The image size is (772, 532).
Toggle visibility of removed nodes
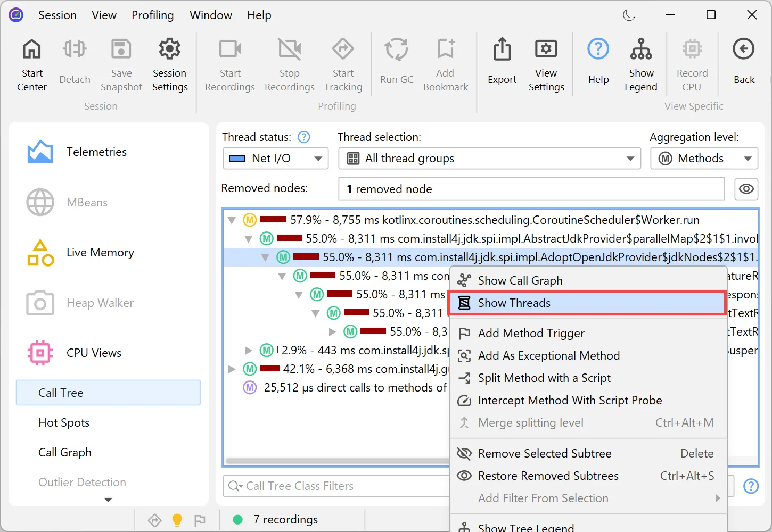coord(746,189)
